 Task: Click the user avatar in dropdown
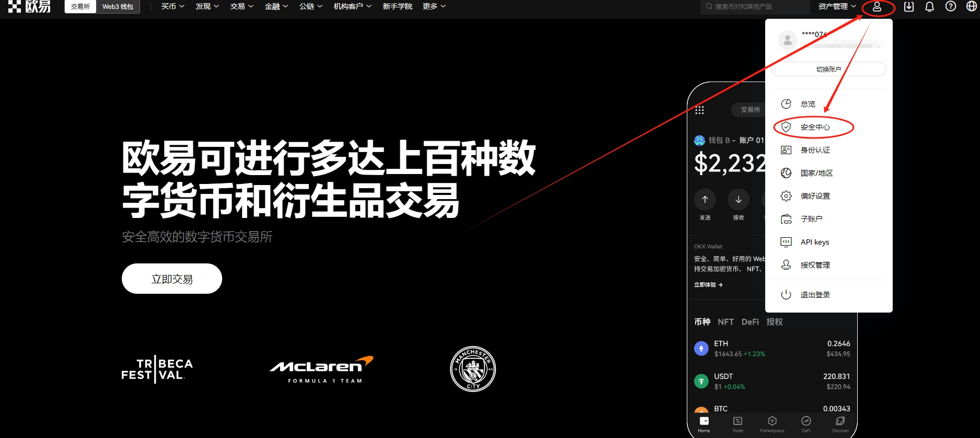click(788, 40)
